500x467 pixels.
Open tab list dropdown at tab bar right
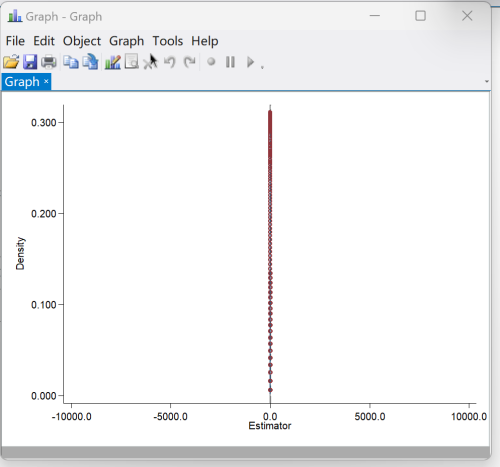[487, 81]
